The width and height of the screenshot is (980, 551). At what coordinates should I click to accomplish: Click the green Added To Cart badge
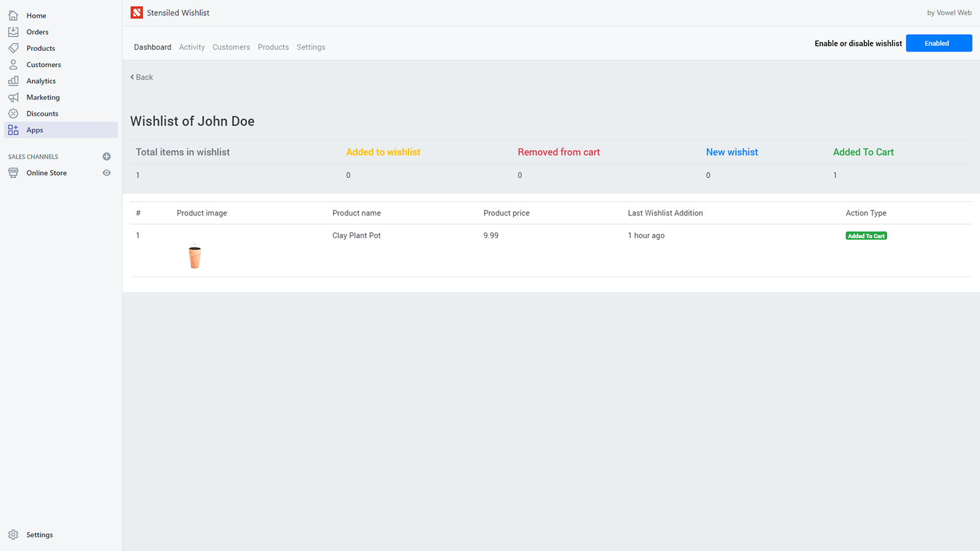[865, 235]
